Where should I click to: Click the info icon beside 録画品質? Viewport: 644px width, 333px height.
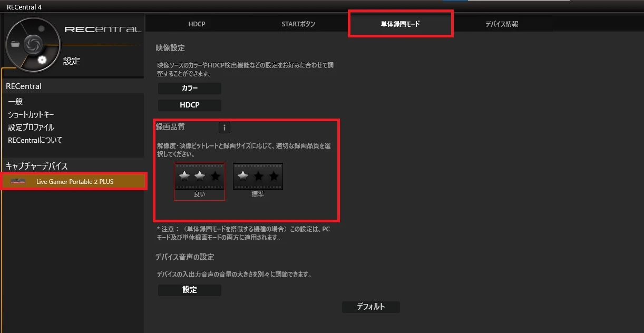(x=224, y=128)
